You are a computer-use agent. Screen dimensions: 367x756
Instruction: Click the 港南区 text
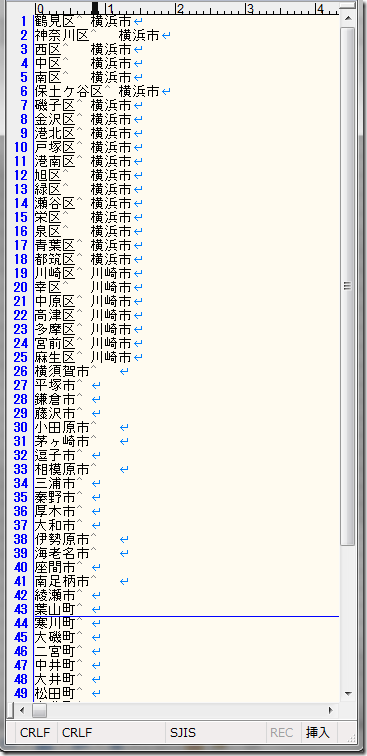click(x=55, y=161)
